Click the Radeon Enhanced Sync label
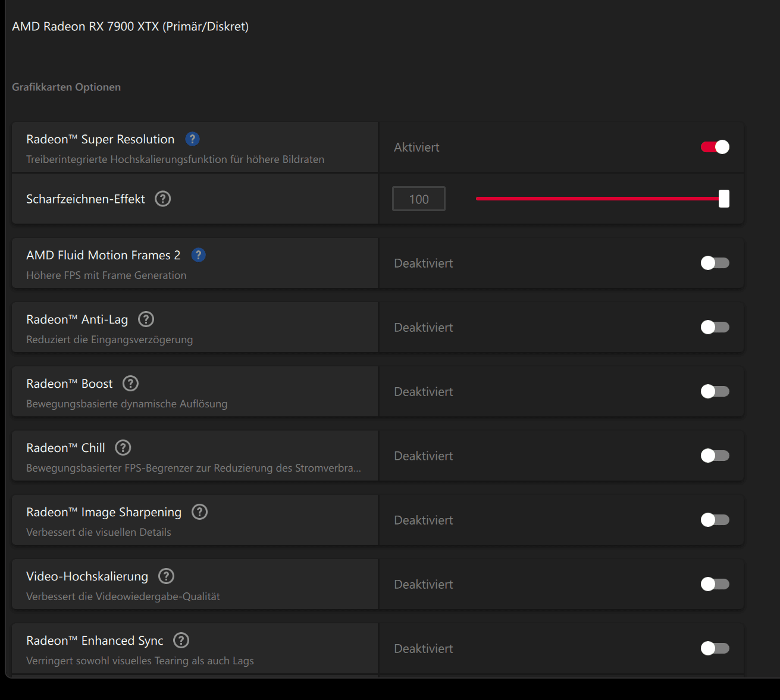This screenshot has height=700, width=780. [95, 641]
